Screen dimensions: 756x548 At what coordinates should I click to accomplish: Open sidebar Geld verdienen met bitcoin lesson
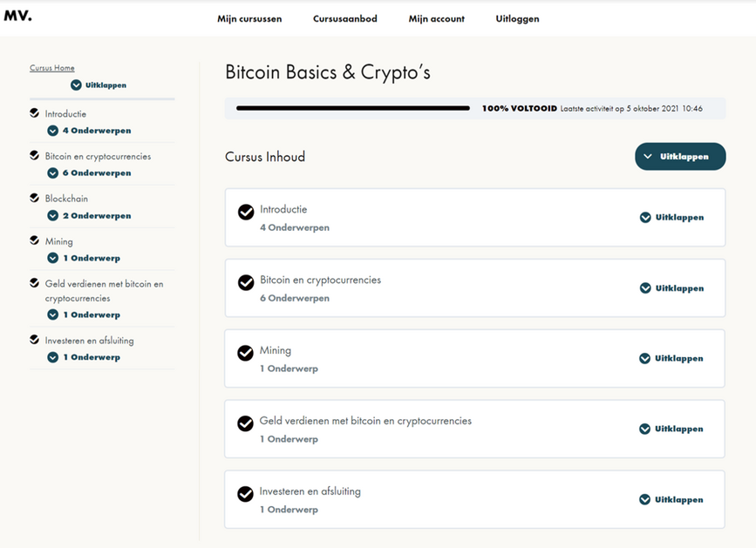coord(104,291)
